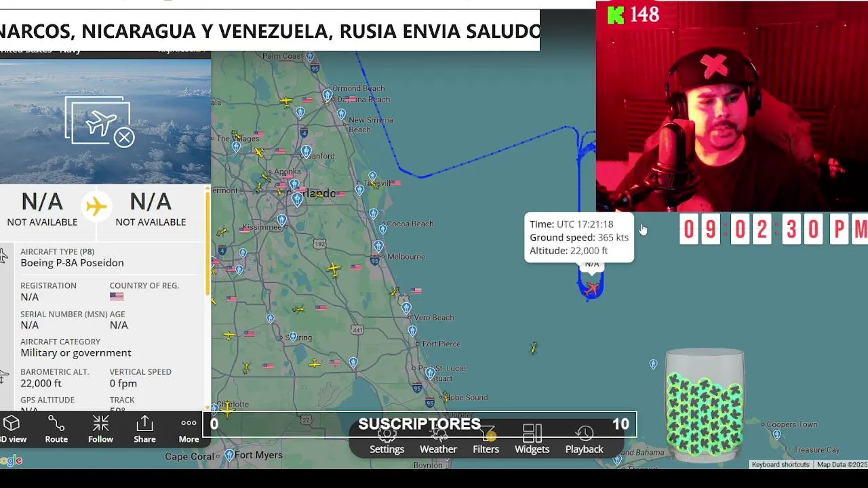This screenshot has width=868, height=488.
Task: Click the Cocoa Beach map label
Action: 410,224
